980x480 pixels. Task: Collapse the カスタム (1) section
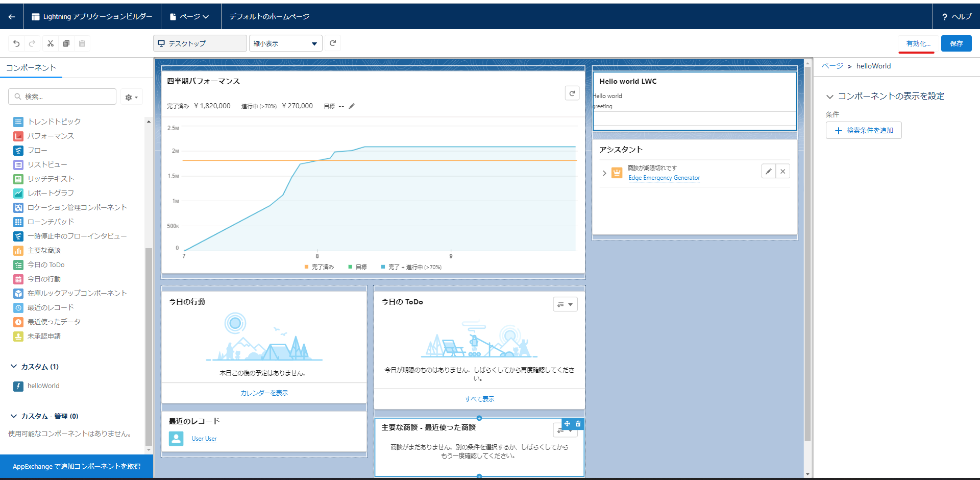pos(14,367)
